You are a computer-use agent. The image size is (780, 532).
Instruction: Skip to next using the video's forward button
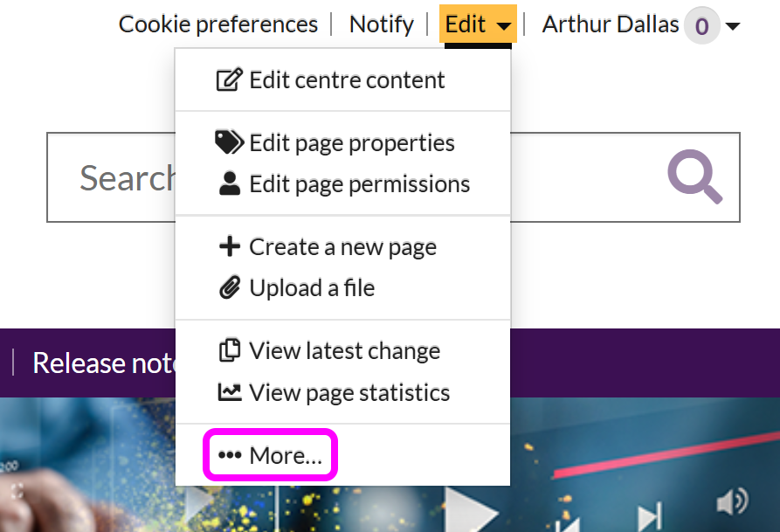tap(648, 517)
